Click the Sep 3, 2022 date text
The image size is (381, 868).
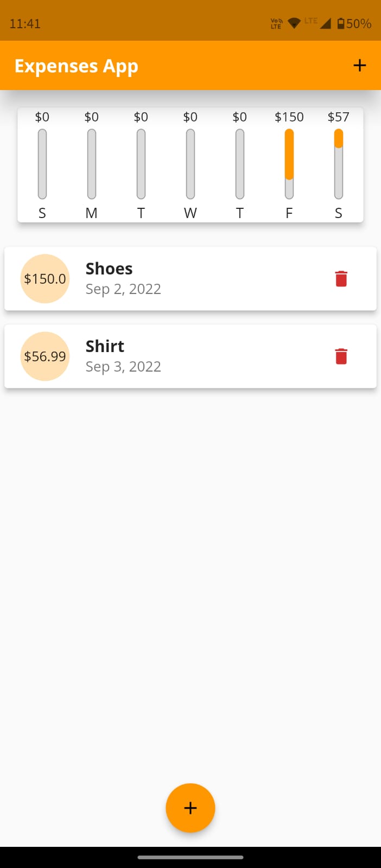(x=123, y=366)
